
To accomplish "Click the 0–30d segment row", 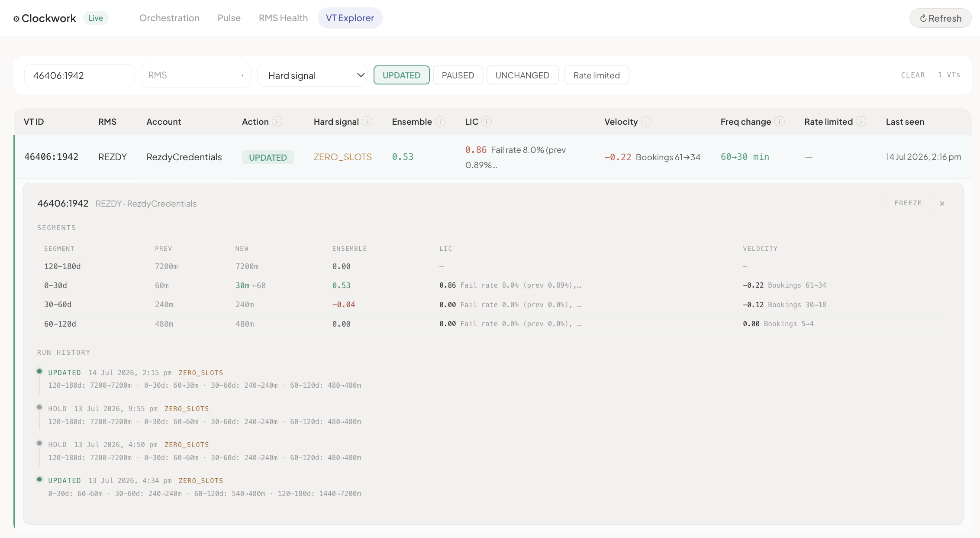I will (x=493, y=285).
